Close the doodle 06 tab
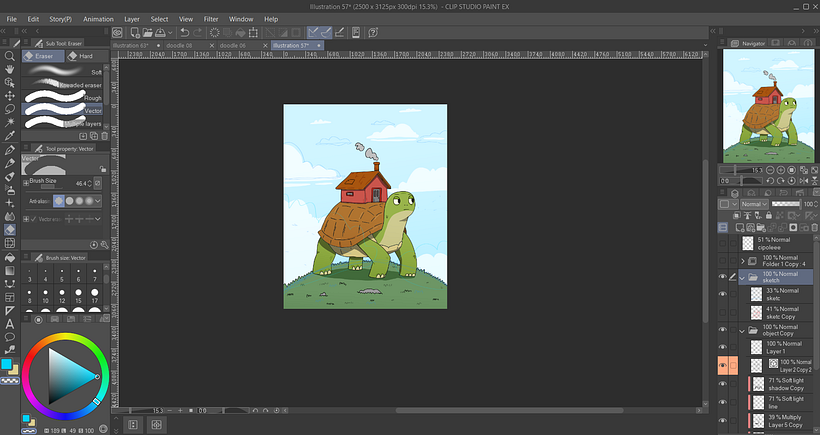This screenshot has height=435, width=820. (265, 45)
